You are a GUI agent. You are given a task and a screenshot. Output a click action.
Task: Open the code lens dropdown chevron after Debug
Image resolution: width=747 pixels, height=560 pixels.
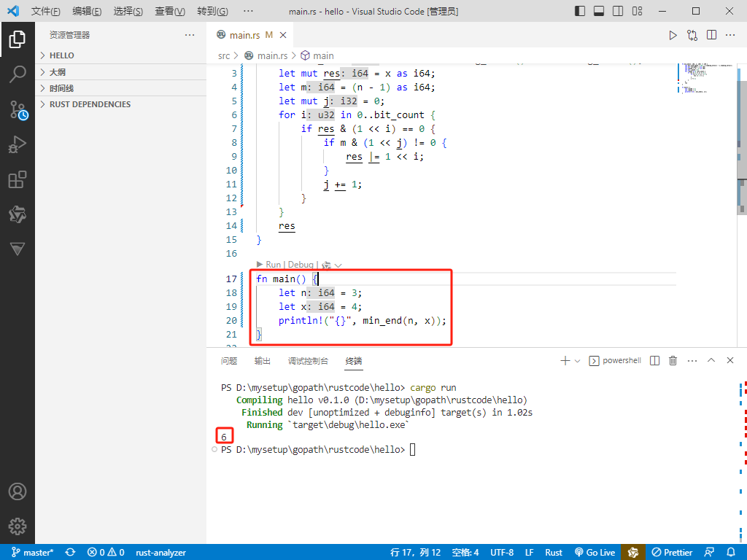[338, 265]
